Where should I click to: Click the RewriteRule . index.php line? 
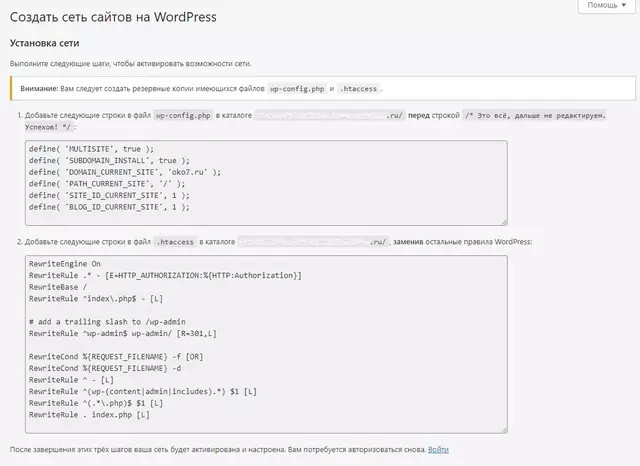click(x=89, y=415)
